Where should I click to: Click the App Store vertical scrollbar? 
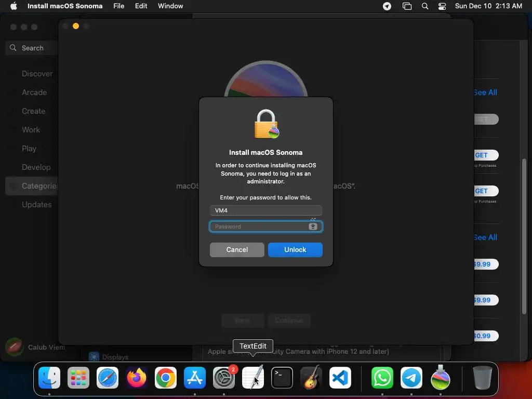524,236
